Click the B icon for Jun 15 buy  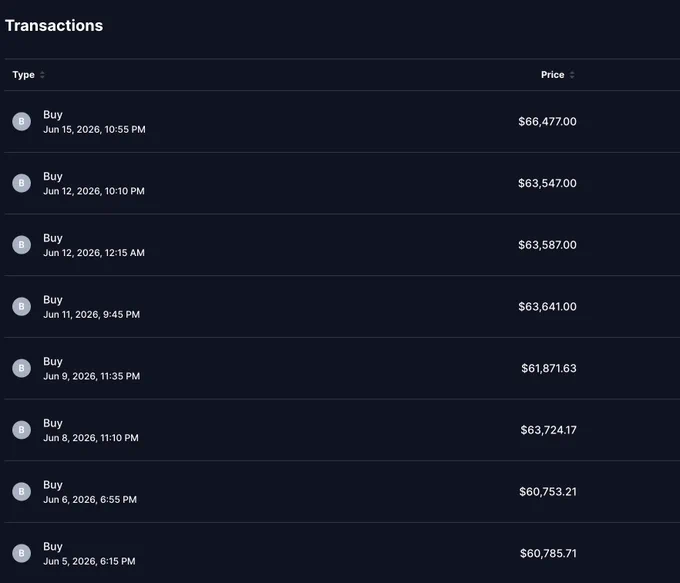pyautogui.click(x=21, y=121)
